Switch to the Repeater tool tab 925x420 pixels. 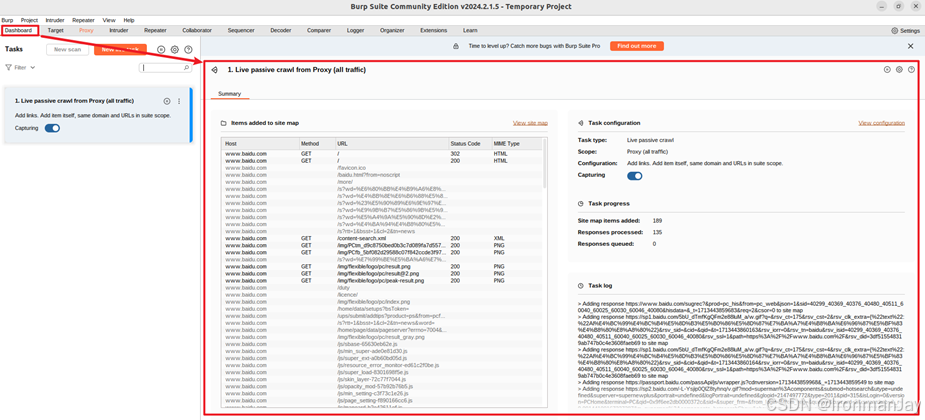tap(155, 30)
